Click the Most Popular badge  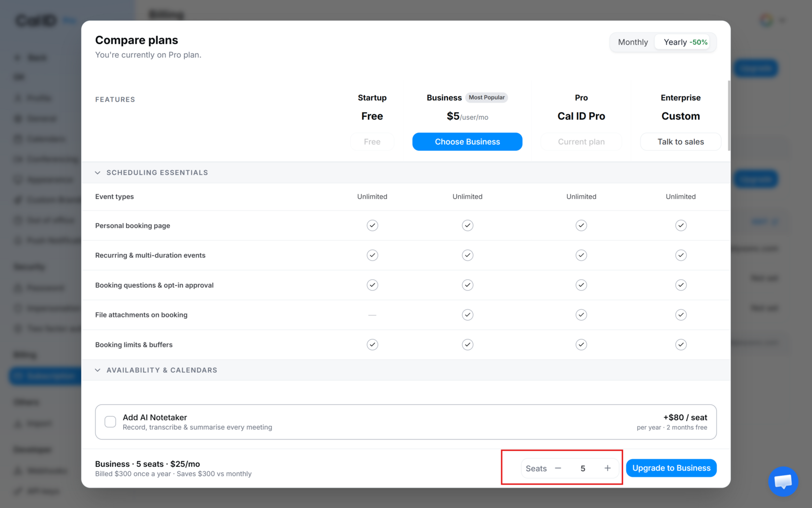487,98
